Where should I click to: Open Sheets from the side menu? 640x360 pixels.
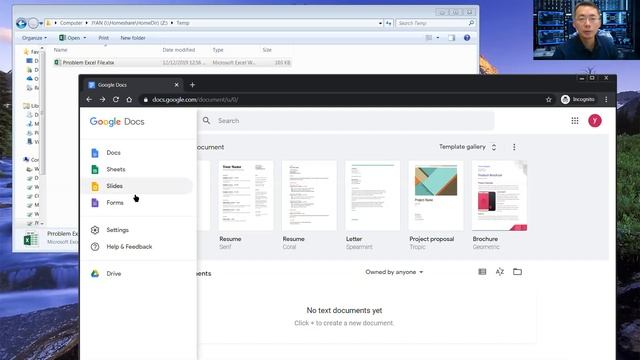tap(116, 169)
